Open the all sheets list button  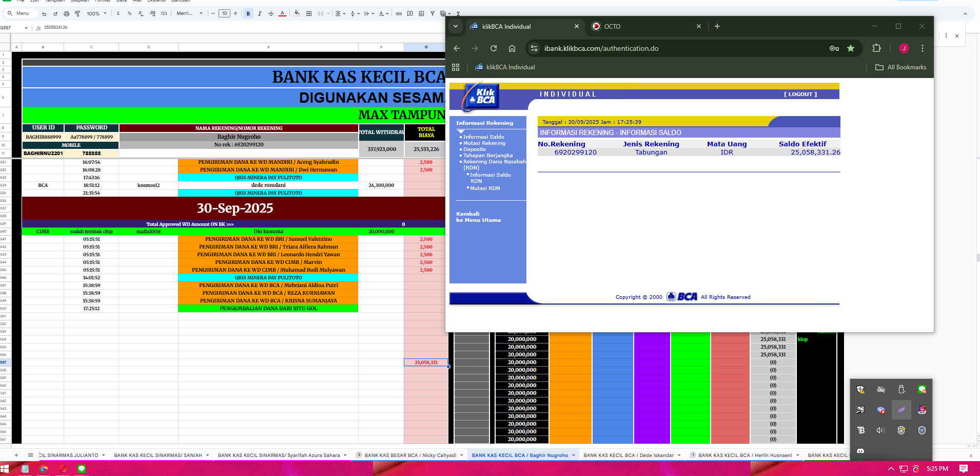31,455
